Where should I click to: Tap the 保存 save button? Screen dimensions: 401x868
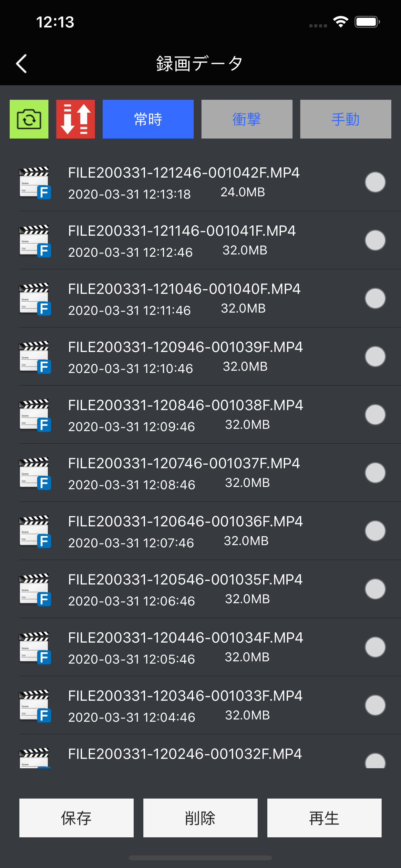click(x=77, y=818)
